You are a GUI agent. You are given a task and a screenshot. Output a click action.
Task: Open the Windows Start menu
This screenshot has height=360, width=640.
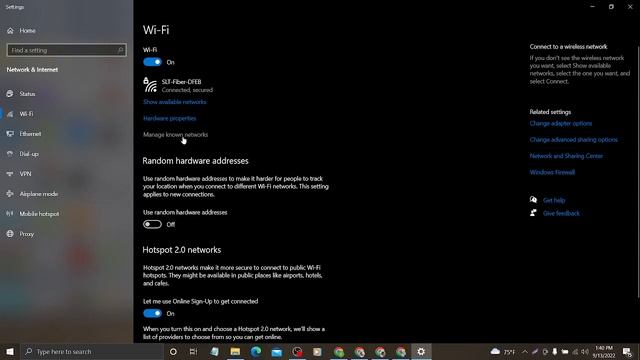coord(10,351)
